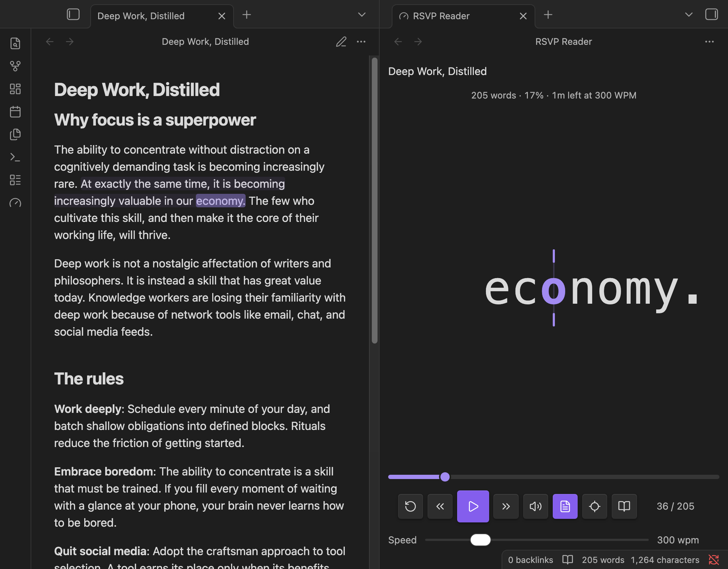Image resolution: width=728 pixels, height=569 pixels.
Task: Open more options for Deep Work note
Action: point(361,42)
